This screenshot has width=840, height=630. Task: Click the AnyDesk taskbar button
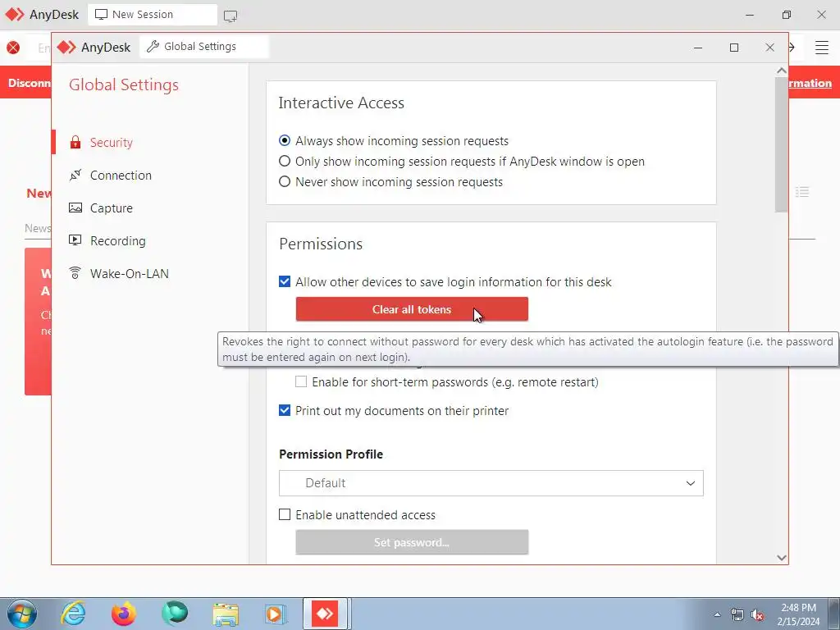(326, 614)
